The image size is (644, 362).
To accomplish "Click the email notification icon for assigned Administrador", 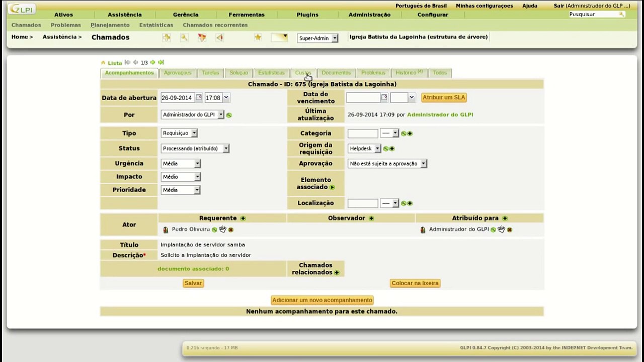I will pos(501,229).
